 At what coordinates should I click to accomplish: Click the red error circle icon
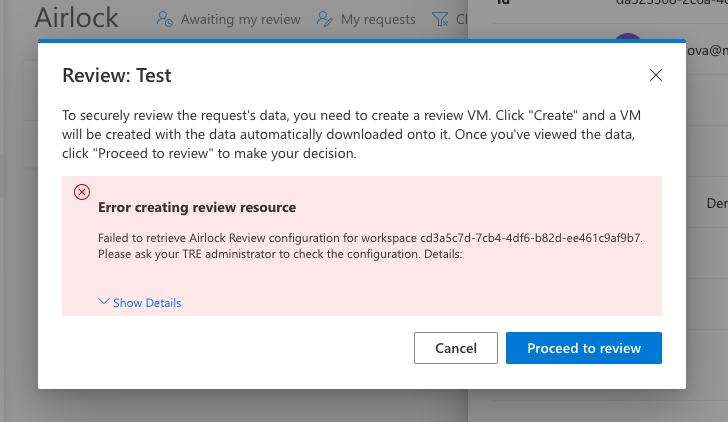tap(82, 192)
